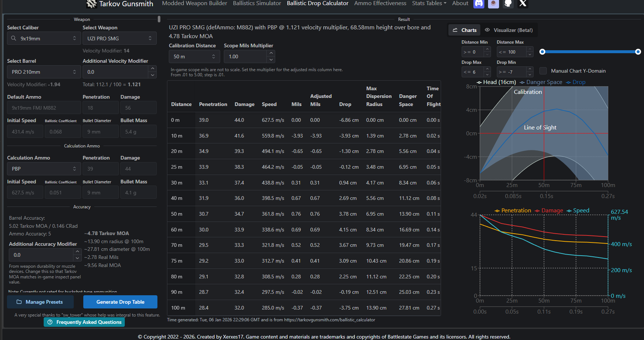Open the Ballistics Simulator page
The width and height of the screenshot is (644, 340).
257,3
